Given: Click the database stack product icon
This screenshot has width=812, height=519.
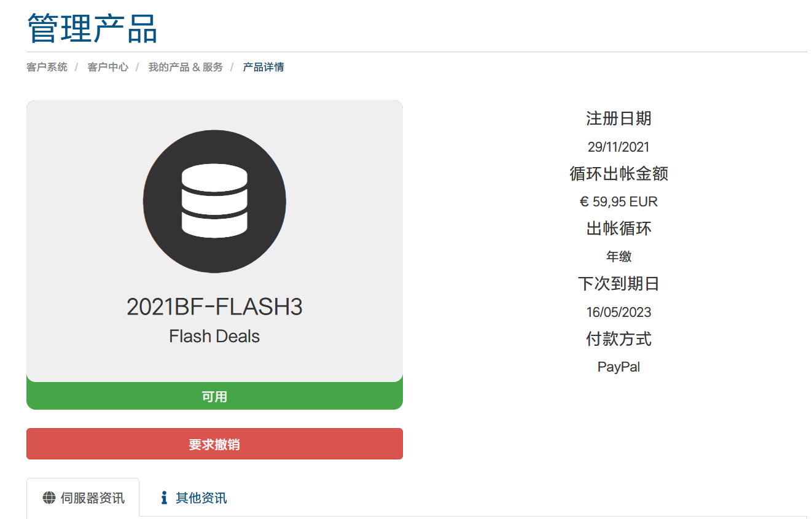Looking at the screenshot, I should (x=214, y=201).
